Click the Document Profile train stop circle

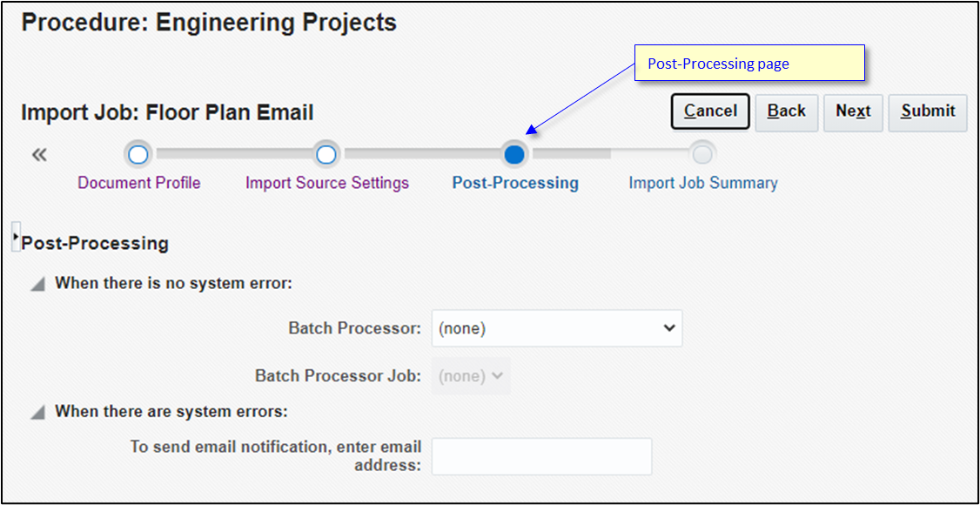point(138,154)
